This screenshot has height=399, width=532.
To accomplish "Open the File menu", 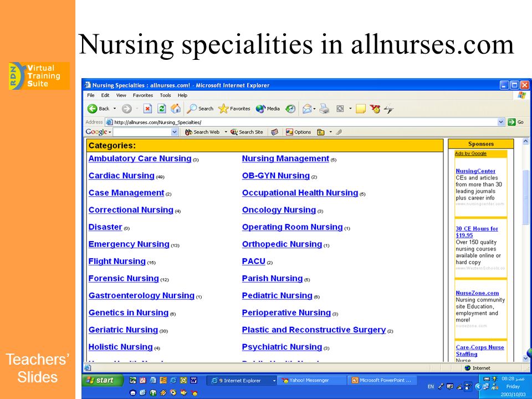I will coord(90,95).
